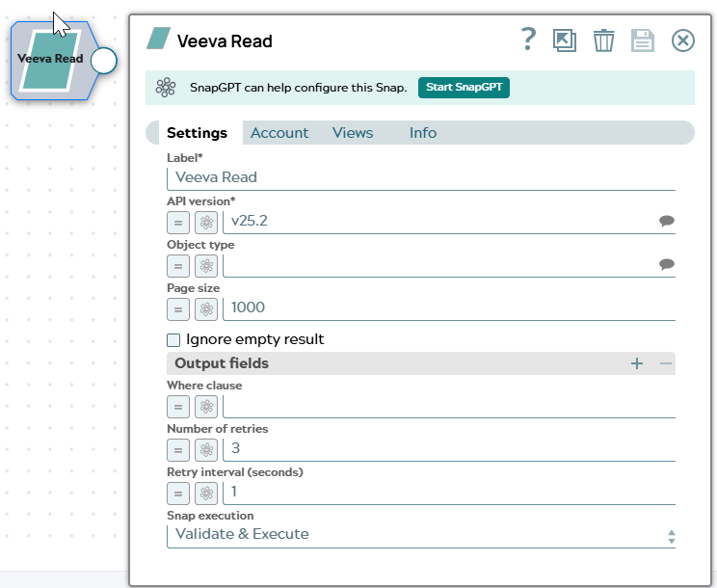Click the save floppy disk icon

pos(643,40)
